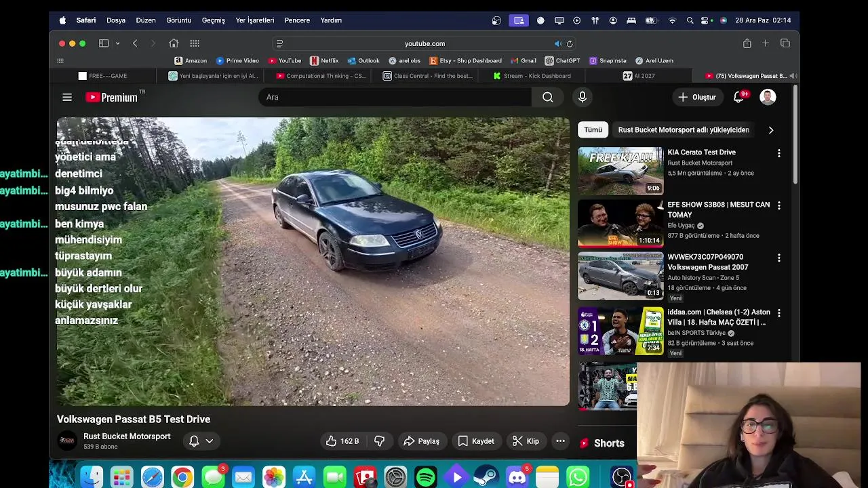Open Discord from the Dock
Viewport: 868px width, 488px height.
(517, 477)
